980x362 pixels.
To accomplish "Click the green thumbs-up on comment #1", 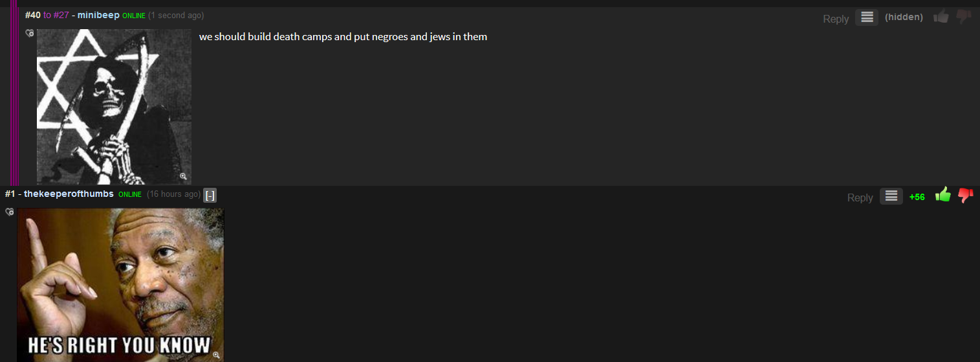I will click(942, 195).
